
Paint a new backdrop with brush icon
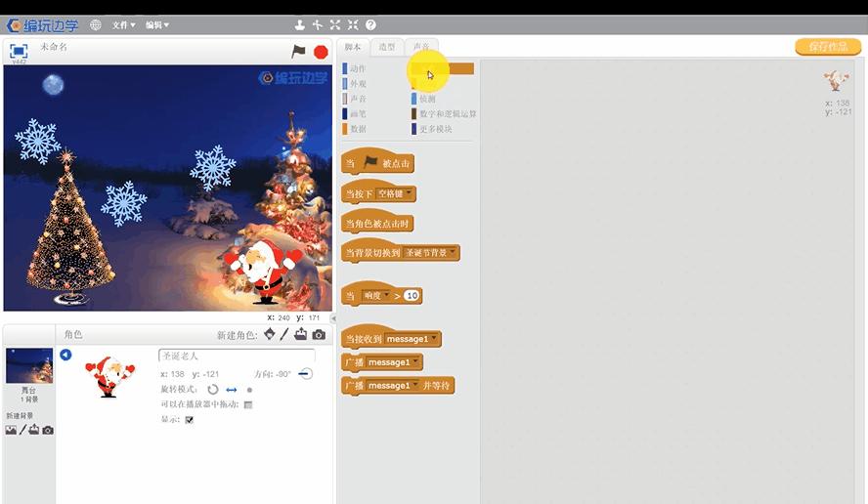click(x=22, y=430)
